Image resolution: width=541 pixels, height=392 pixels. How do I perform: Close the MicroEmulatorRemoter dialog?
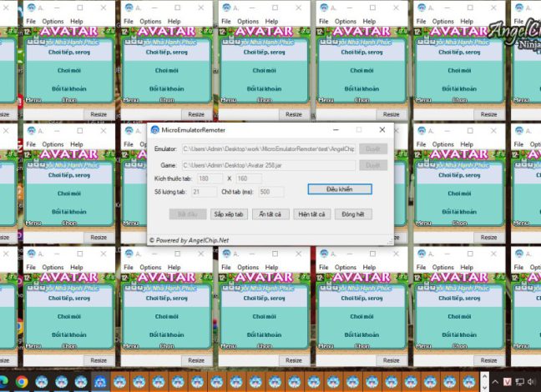click(x=382, y=130)
